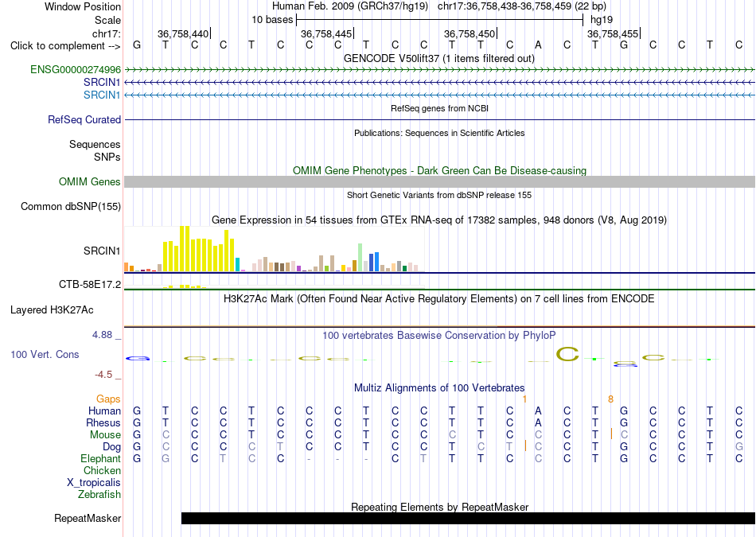This screenshot has width=756, height=537.
Task: Click the tall light green GTEx bar
Action: tap(360, 258)
